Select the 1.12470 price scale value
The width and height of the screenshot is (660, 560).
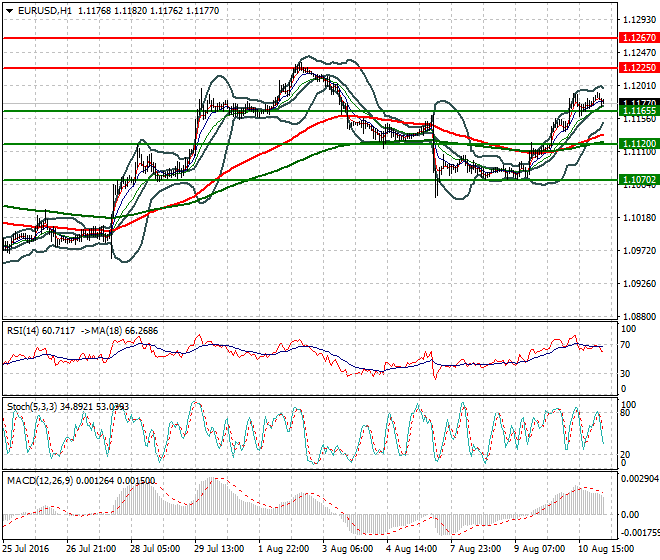[639, 53]
